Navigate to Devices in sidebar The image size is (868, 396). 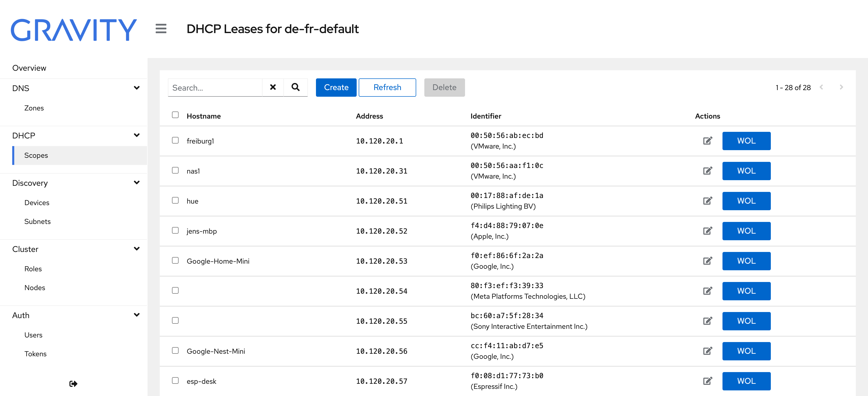37,203
